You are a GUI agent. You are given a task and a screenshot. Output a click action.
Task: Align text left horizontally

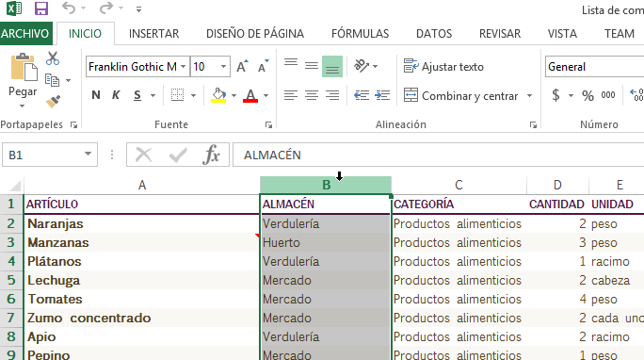point(291,95)
